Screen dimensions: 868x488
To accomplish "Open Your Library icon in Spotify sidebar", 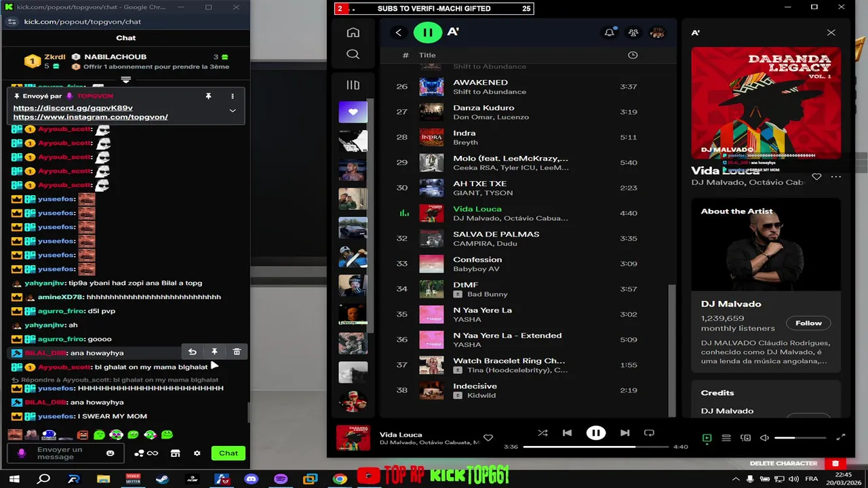I will (x=353, y=85).
